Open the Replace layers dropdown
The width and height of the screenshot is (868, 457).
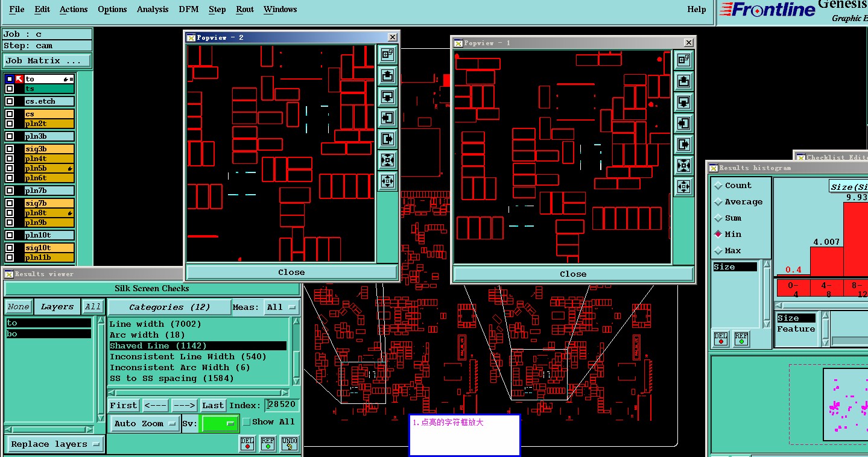[x=54, y=444]
